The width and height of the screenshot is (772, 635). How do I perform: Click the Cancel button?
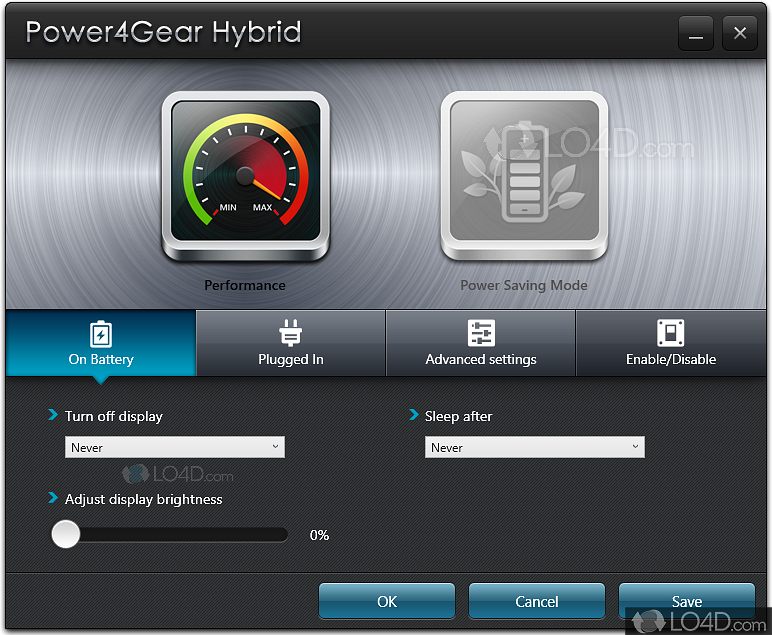pos(537,601)
